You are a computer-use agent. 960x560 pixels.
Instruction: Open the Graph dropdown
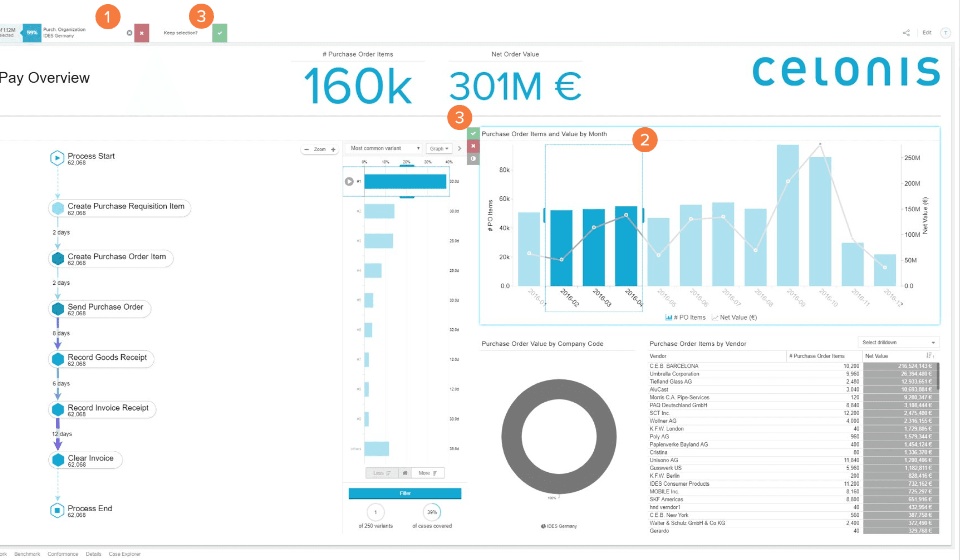[438, 149]
